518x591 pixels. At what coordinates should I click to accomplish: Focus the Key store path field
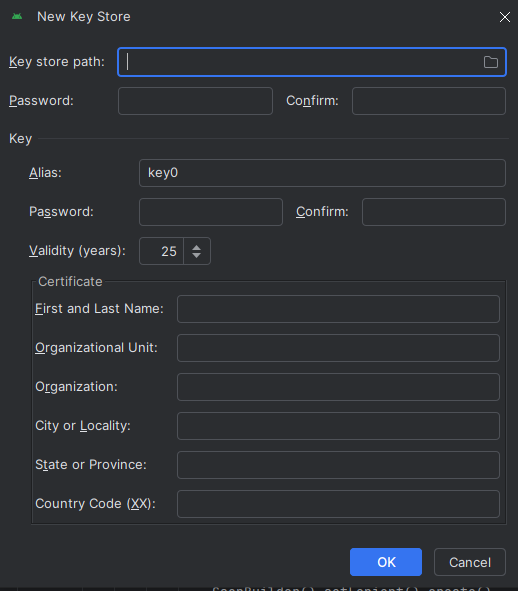pos(312,62)
